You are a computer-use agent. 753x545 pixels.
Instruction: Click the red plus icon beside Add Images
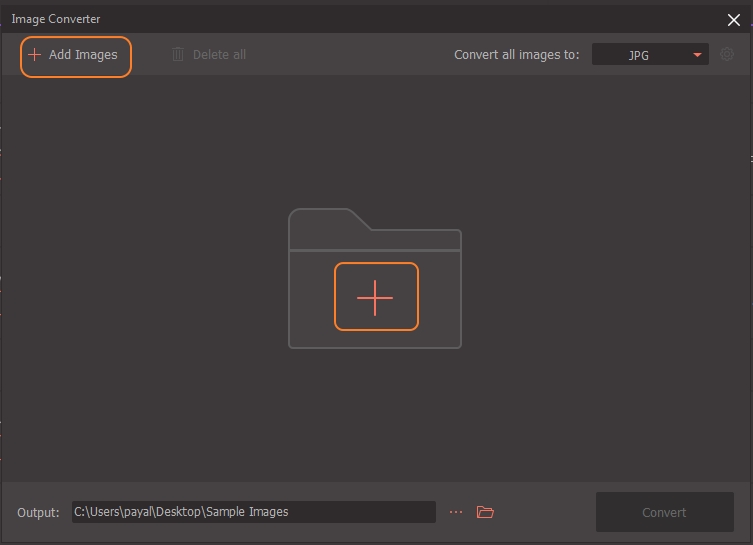(35, 55)
